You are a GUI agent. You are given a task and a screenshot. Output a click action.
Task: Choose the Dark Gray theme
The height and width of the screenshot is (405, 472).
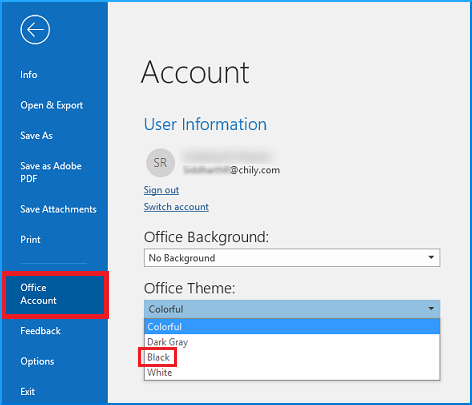(x=292, y=342)
